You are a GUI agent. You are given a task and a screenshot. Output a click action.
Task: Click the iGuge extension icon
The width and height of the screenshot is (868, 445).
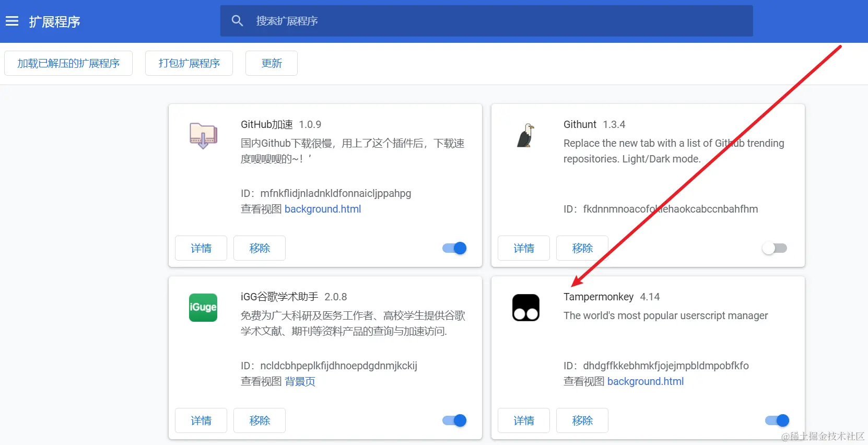(203, 308)
